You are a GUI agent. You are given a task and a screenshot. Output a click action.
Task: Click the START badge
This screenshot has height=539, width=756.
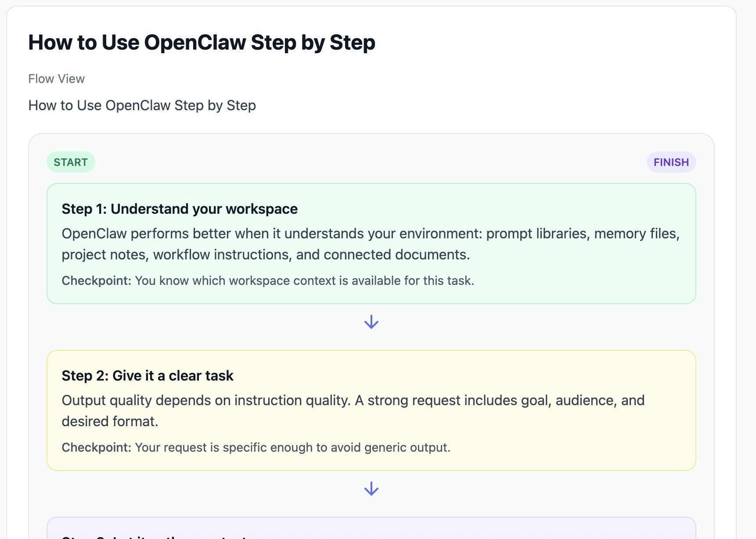click(71, 162)
